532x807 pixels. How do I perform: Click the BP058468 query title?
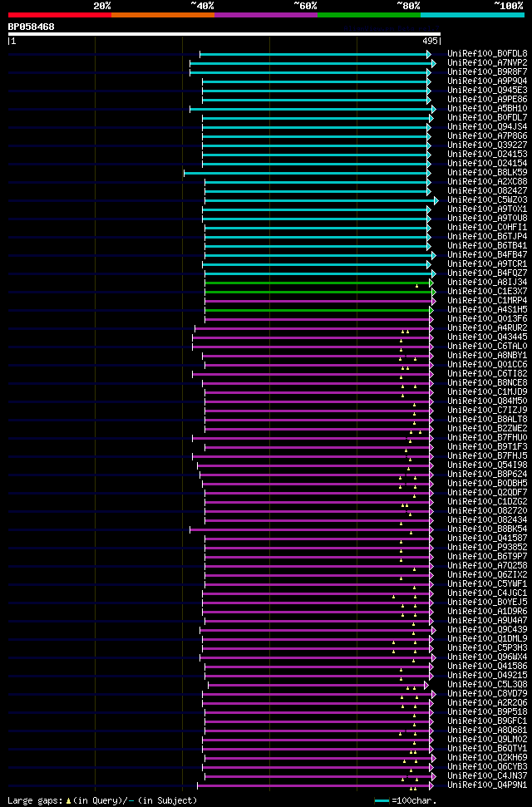[x=31, y=27]
